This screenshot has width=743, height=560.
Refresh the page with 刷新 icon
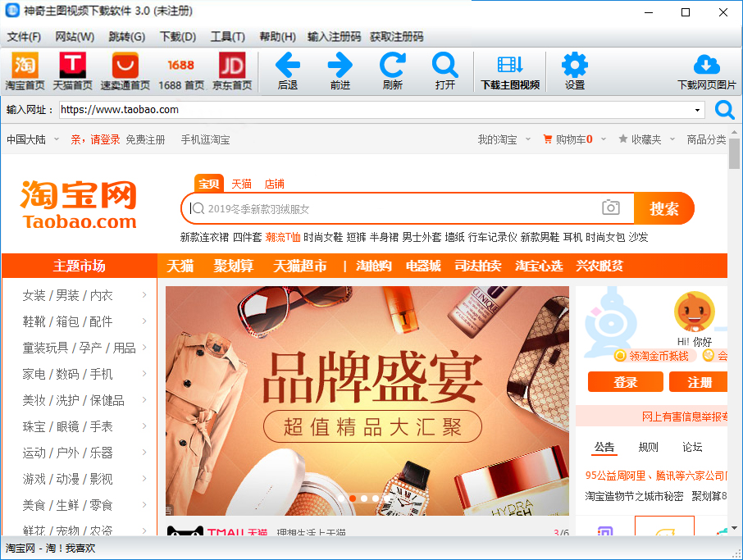coord(393,66)
